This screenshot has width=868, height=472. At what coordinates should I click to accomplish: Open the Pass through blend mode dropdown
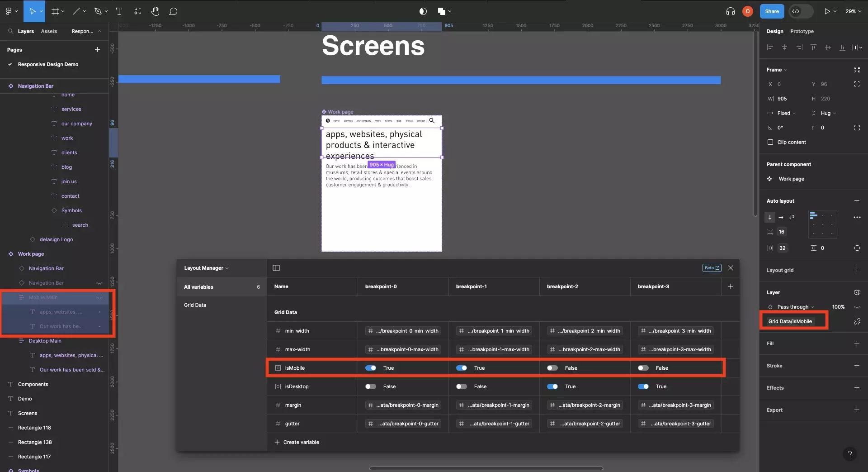pos(795,307)
